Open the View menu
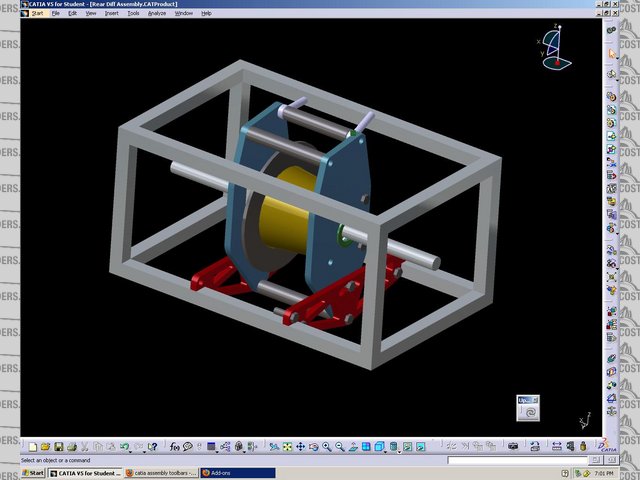Screen dimensions: 640x480 pyautogui.click(x=91, y=13)
